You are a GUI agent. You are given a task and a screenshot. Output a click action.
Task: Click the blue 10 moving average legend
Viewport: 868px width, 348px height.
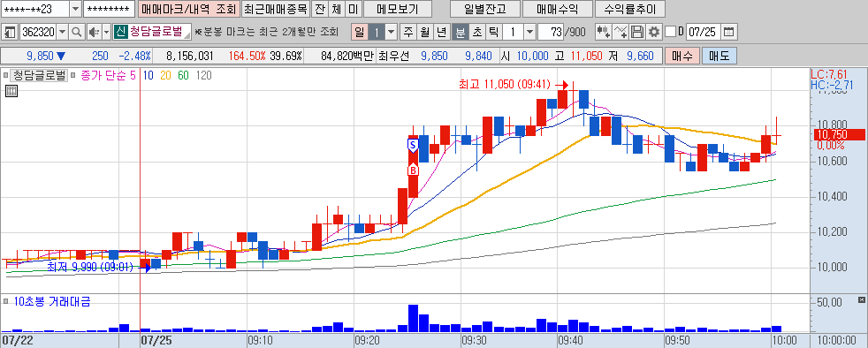[x=148, y=76]
